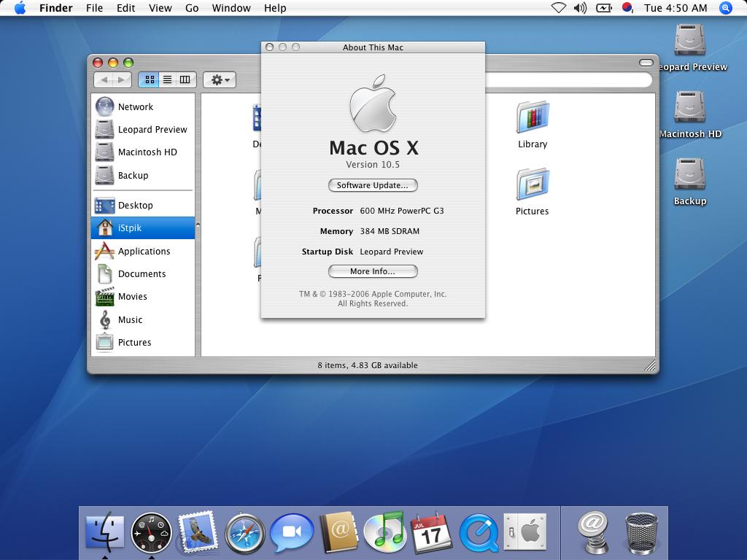This screenshot has width=747, height=560.
Task: Open the Library folder
Action: (x=533, y=124)
